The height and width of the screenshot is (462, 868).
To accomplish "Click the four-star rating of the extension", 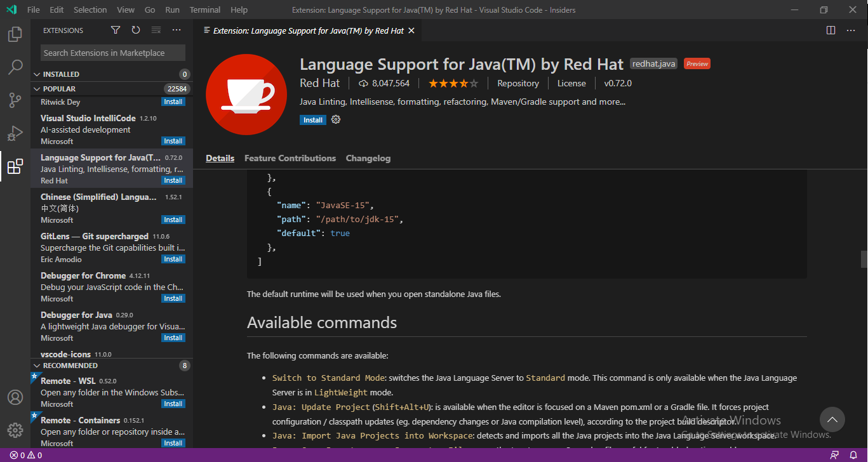I will (453, 82).
